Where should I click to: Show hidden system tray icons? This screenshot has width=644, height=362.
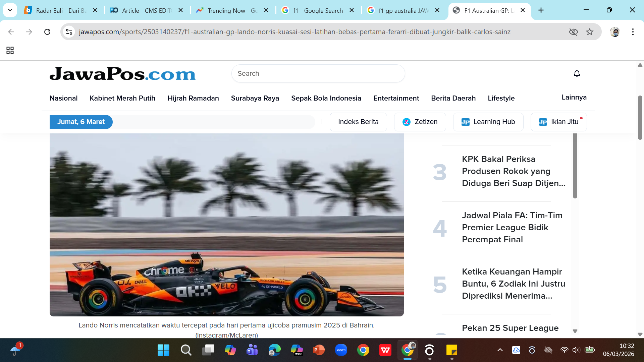point(500,350)
